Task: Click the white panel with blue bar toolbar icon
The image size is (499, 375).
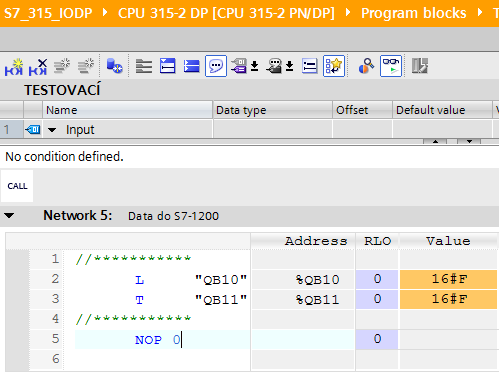Action: point(168,66)
